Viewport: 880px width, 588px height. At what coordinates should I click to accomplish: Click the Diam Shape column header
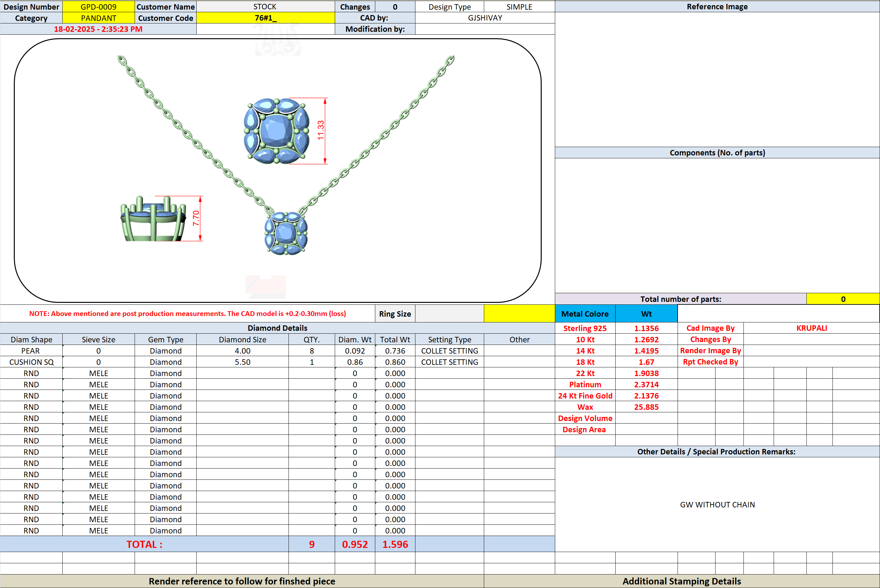tap(31, 339)
